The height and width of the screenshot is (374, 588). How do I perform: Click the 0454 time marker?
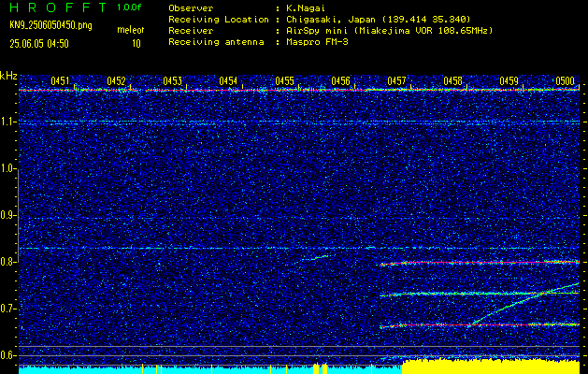pos(228,80)
